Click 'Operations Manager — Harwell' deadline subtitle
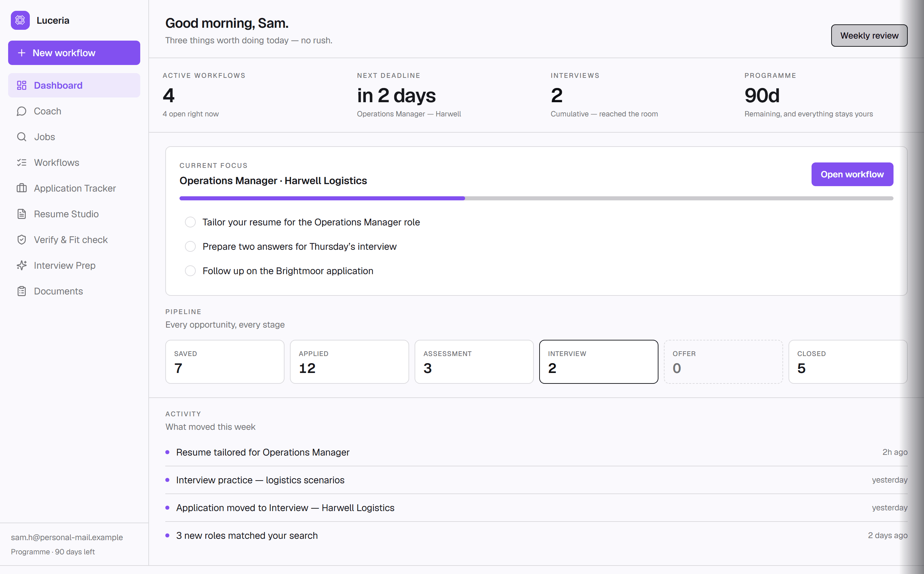The height and width of the screenshot is (574, 924). pos(409,114)
